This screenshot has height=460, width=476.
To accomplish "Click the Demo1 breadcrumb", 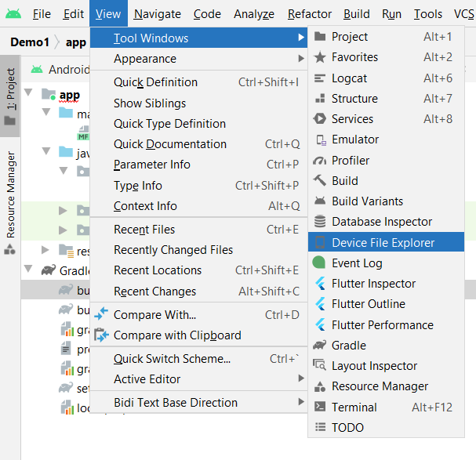I will (x=30, y=42).
